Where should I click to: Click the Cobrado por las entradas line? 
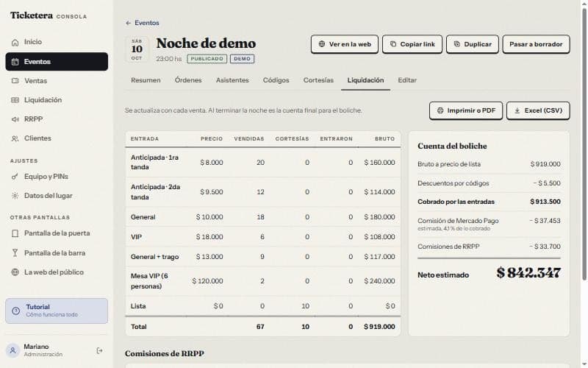pos(489,202)
